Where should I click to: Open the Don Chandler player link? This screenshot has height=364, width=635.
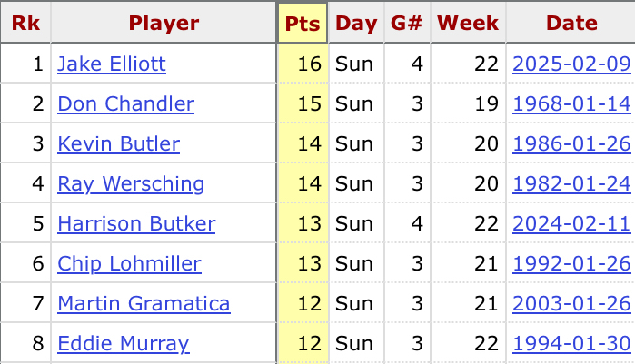(125, 104)
